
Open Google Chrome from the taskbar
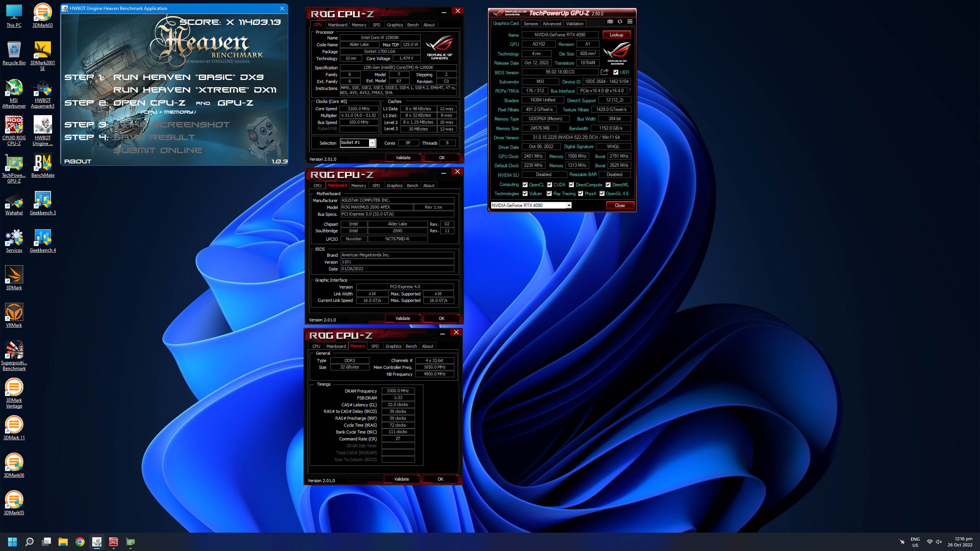(x=80, y=542)
